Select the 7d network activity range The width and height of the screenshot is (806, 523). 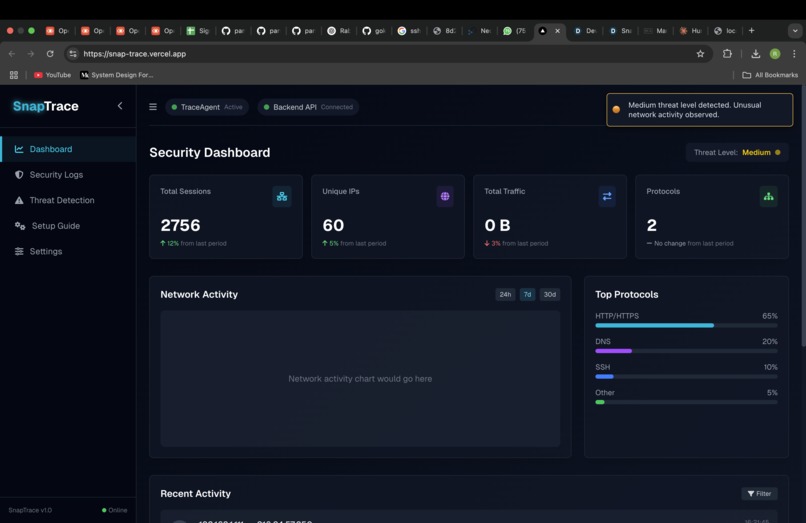(x=527, y=295)
